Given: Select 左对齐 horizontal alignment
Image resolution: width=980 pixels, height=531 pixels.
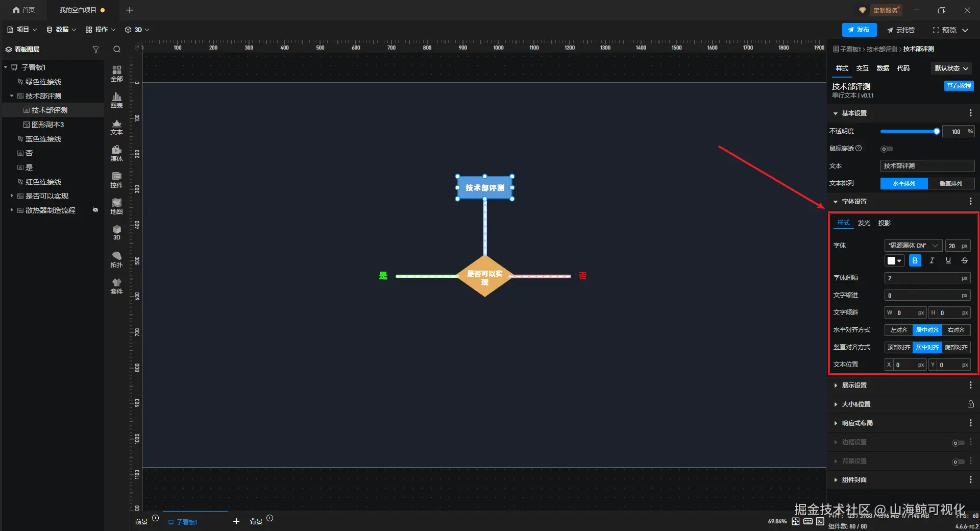Looking at the screenshot, I should coord(899,330).
